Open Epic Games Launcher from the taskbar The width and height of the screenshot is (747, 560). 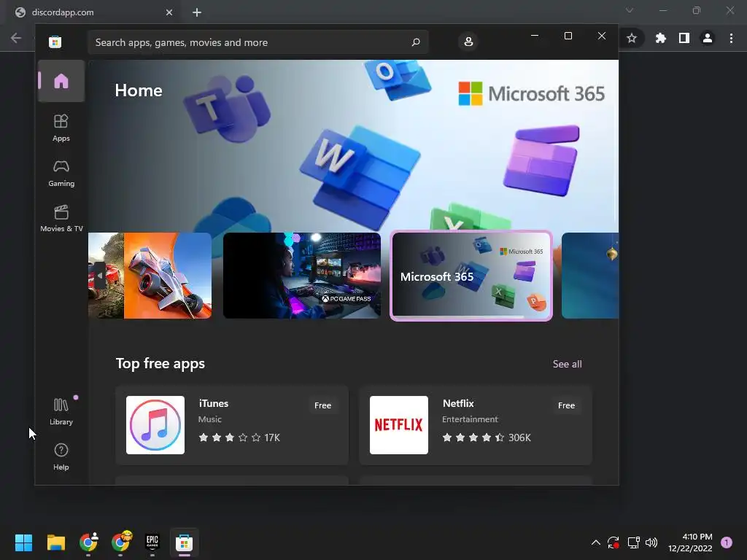[x=152, y=542]
